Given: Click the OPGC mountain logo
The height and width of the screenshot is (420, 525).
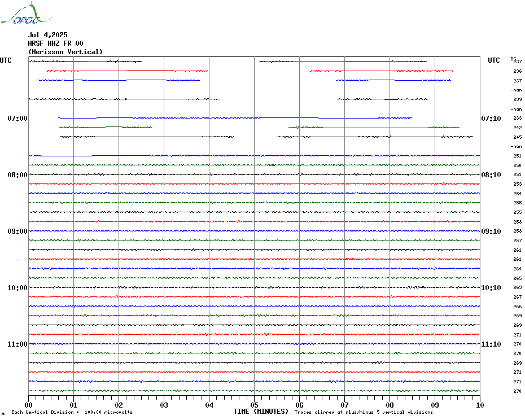Looking at the screenshot, I should (x=27, y=14).
